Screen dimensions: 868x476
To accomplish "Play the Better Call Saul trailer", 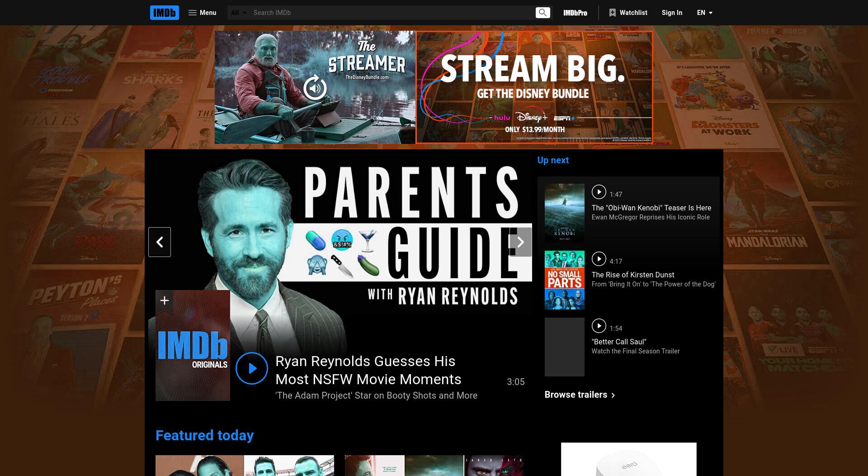I will click(x=599, y=326).
